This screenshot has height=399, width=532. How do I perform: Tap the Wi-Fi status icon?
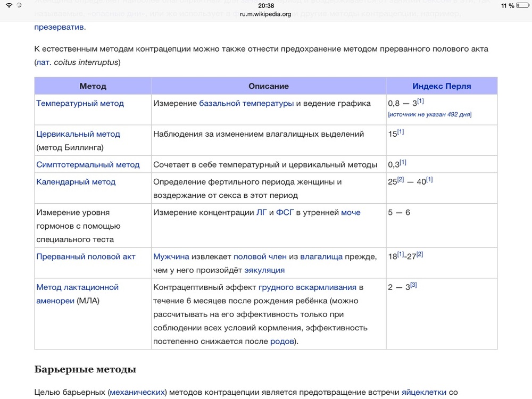[x=9, y=5]
